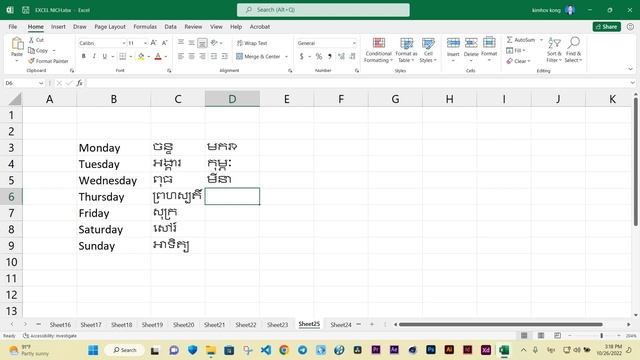
Task: Click the Insert Function fx icon
Action: 80,83
